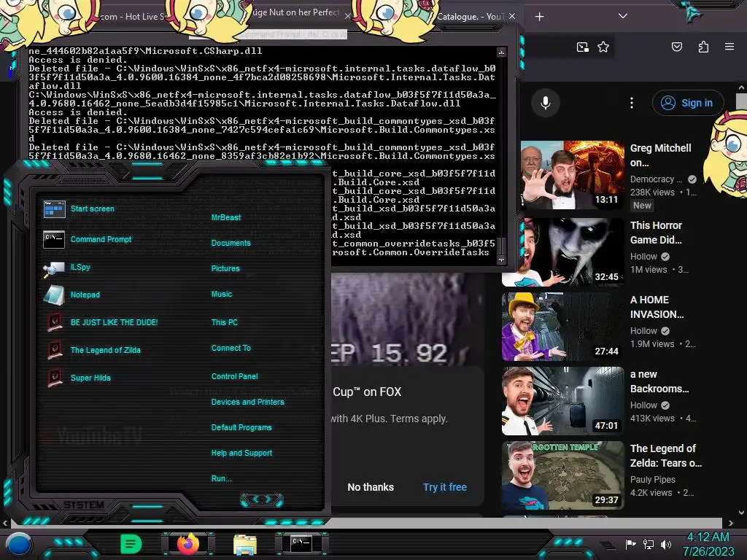Click Try it free button
Screen dimensions: 747x560
pos(444,487)
